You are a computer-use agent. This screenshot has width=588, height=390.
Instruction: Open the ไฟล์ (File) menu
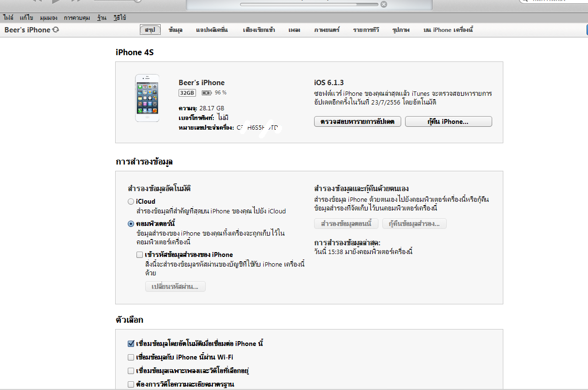pos(8,17)
